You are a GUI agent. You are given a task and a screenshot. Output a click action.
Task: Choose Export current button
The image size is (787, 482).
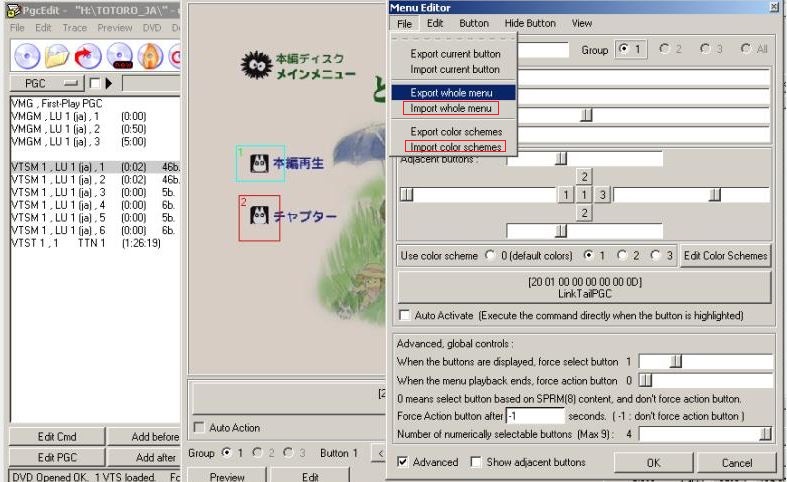(455, 54)
